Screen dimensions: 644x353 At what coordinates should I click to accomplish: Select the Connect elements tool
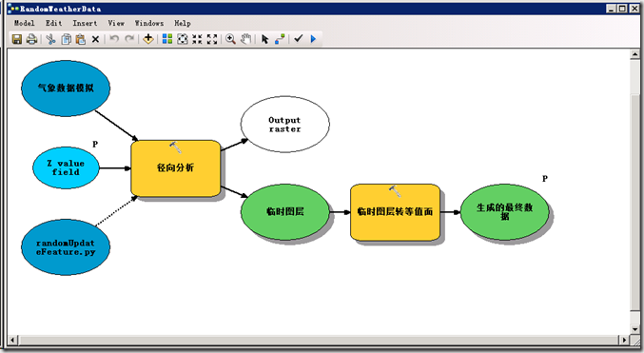tap(280, 39)
